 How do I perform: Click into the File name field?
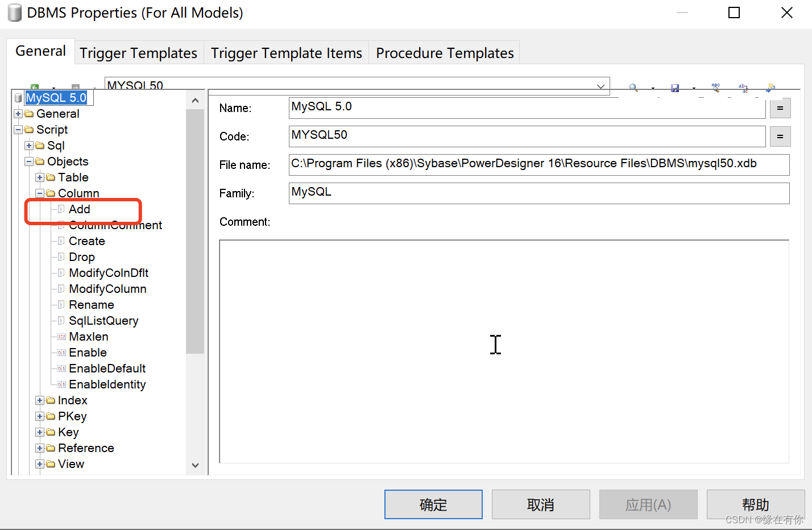point(539,164)
